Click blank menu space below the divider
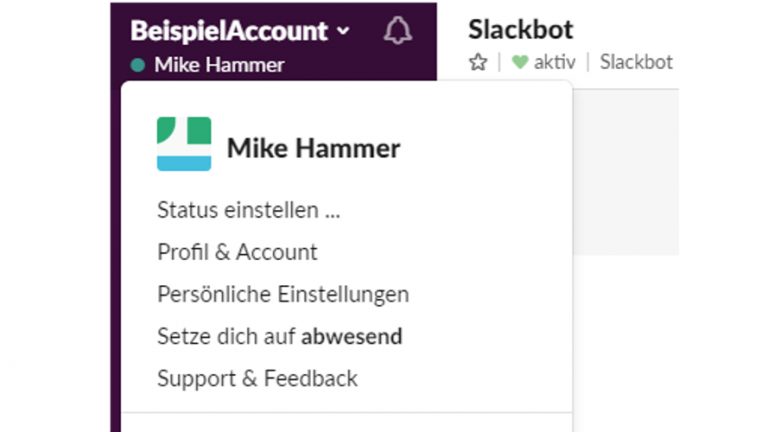 [345, 423]
